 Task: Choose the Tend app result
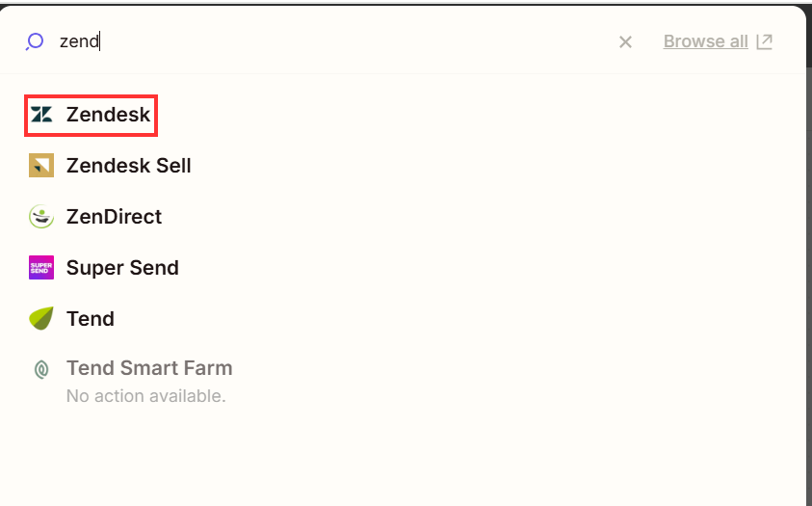(x=91, y=319)
